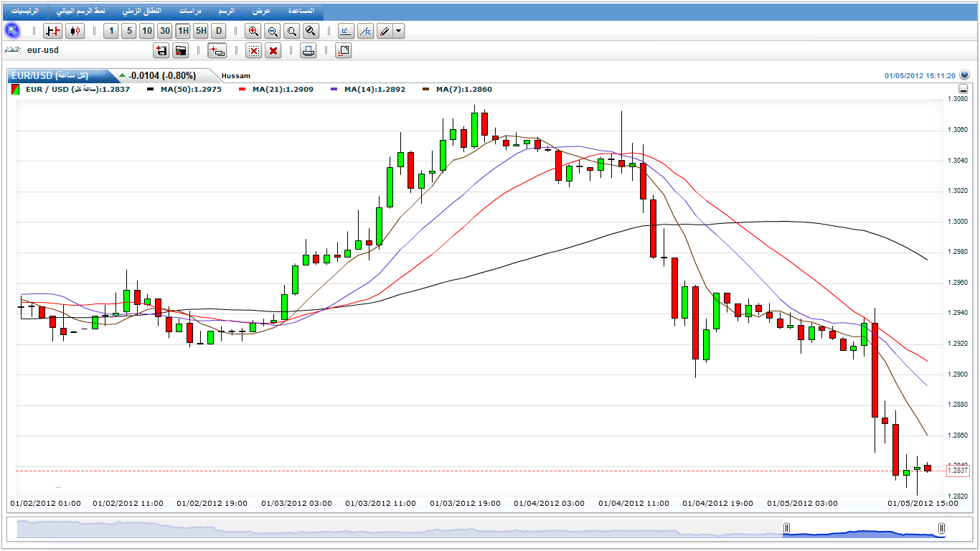Screen dimensions: 980x551
Task: Open dropdown arrow beside pencil tool
Action: (399, 31)
